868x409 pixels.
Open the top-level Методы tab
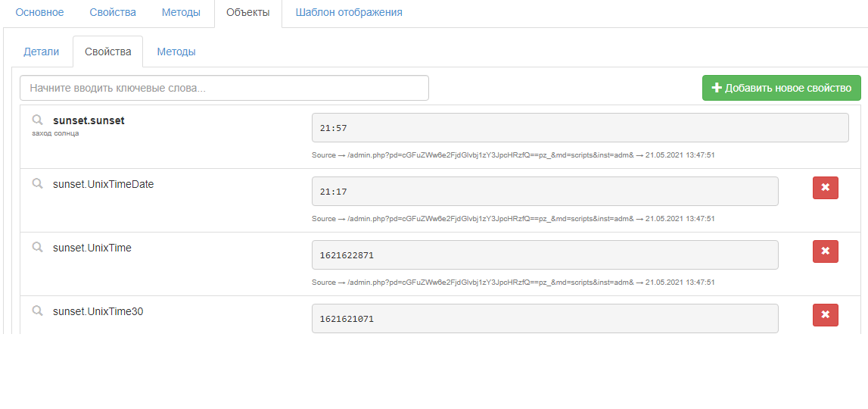click(181, 12)
